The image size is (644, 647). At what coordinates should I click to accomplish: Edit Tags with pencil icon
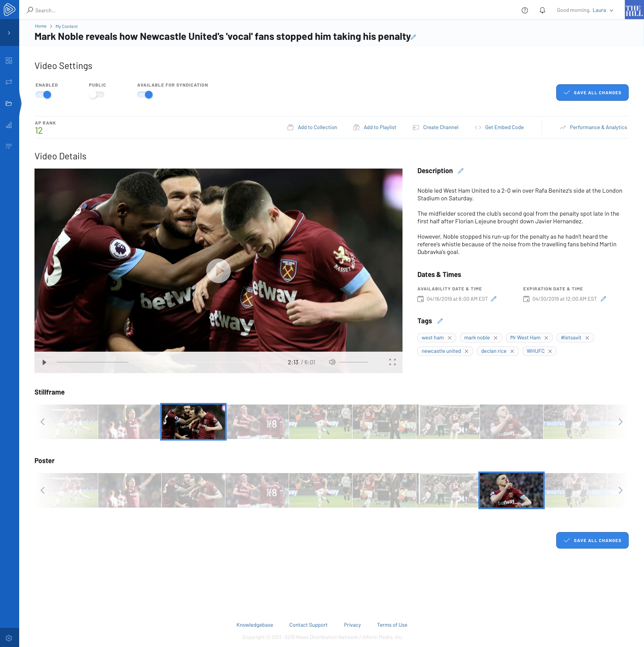440,321
